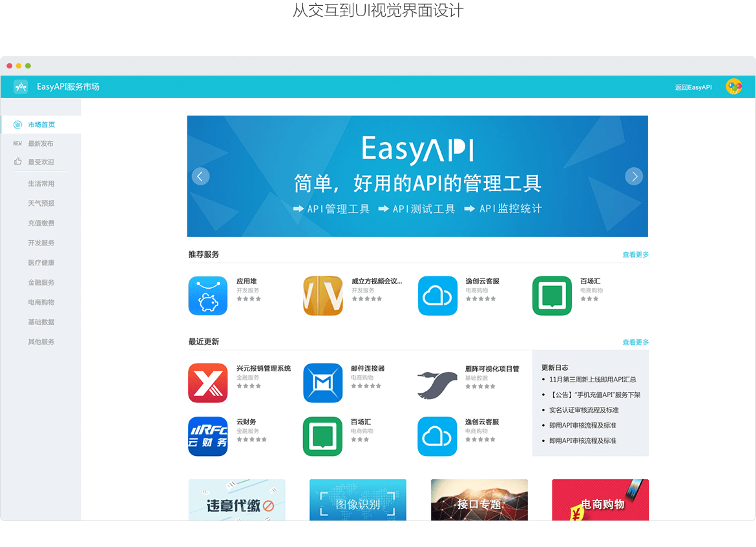756x547 pixels.
Task: Open the 雁阵可视化项目管 bird icon
Action: [x=437, y=384]
